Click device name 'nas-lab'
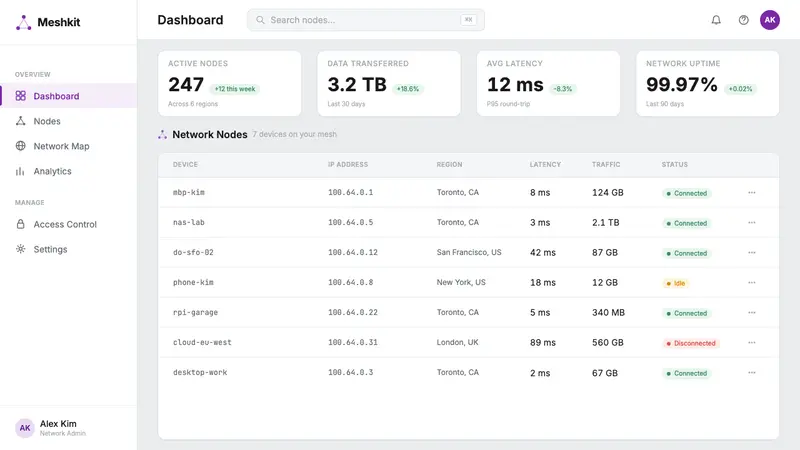The width and height of the screenshot is (800, 450). 188,222
